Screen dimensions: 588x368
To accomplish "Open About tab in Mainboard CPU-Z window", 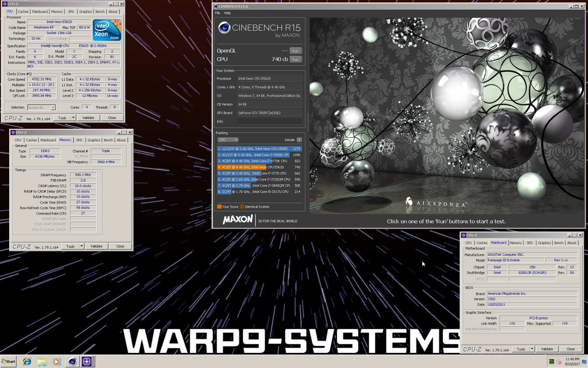I will (571, 243).
